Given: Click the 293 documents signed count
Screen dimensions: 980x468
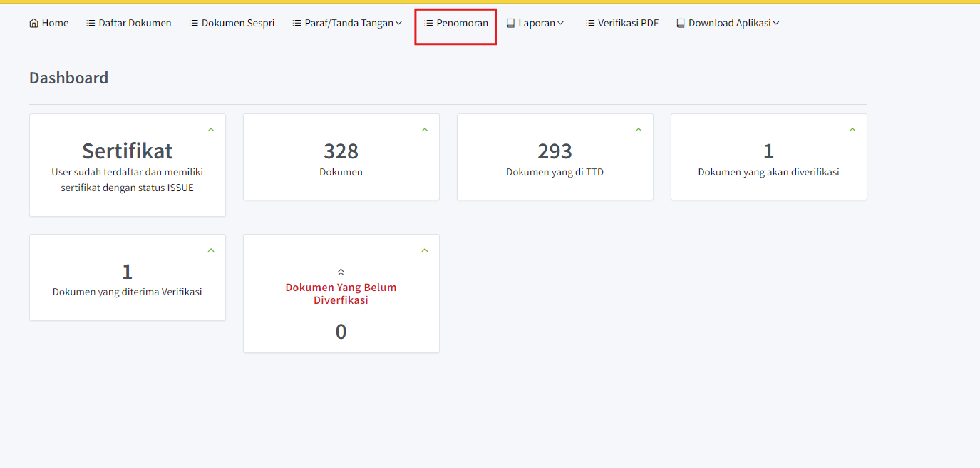Looking at the screenshot, I should point(555,151).
